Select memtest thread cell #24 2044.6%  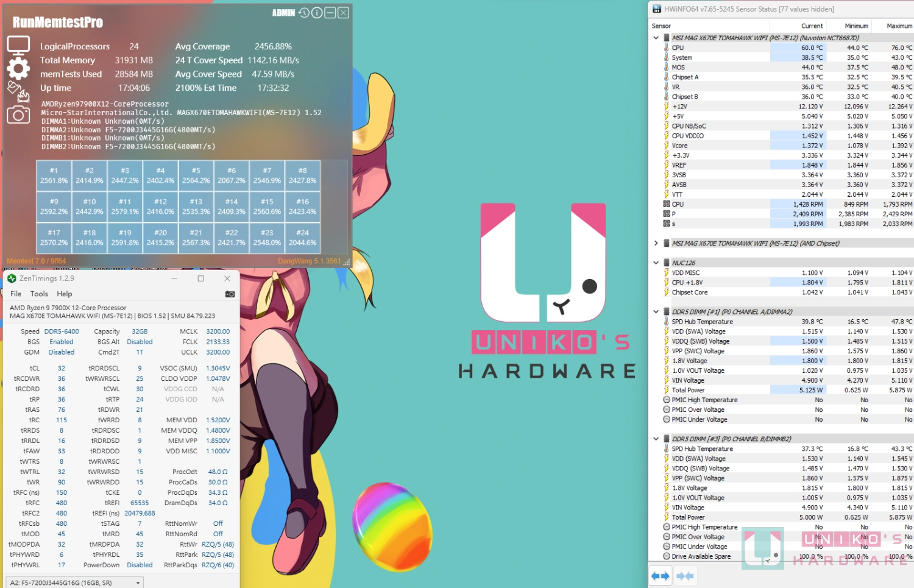point(302,238)
